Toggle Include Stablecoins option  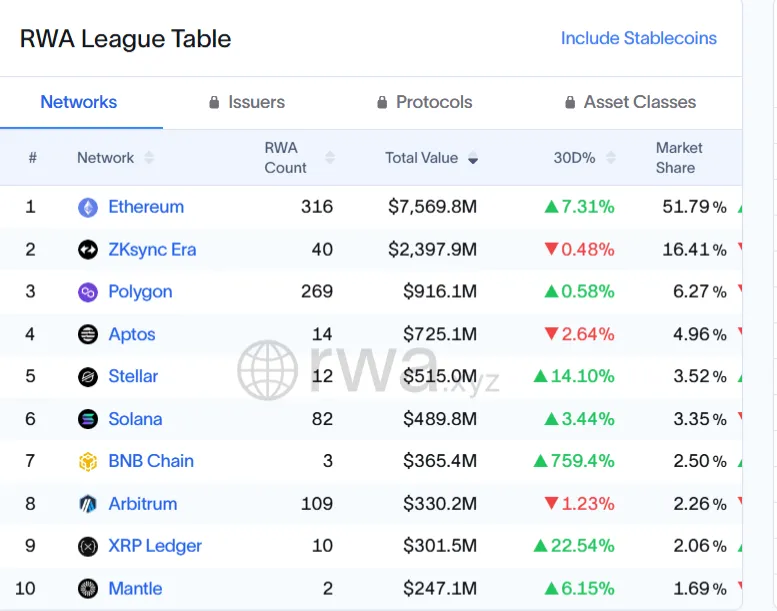(638, 38)
